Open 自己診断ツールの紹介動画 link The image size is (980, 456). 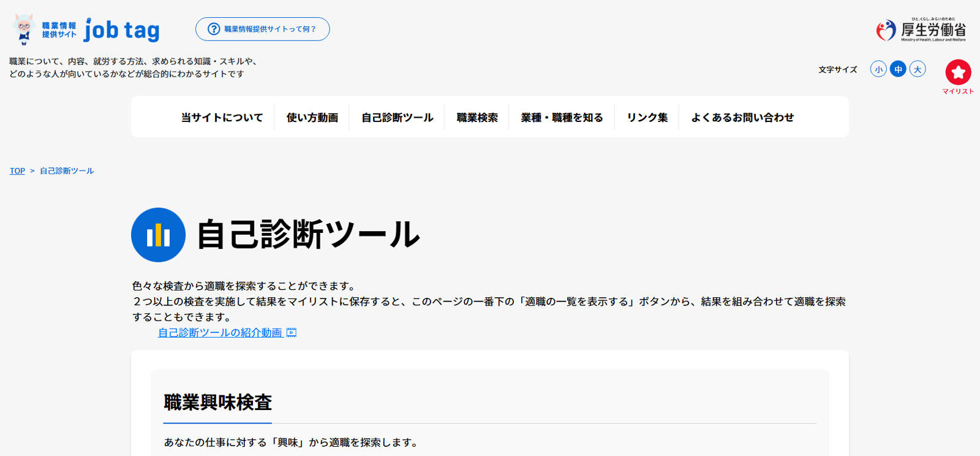221,332
